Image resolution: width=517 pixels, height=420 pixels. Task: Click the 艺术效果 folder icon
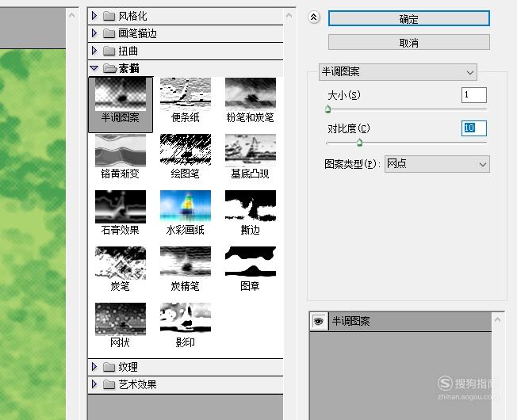click(109, 384)
